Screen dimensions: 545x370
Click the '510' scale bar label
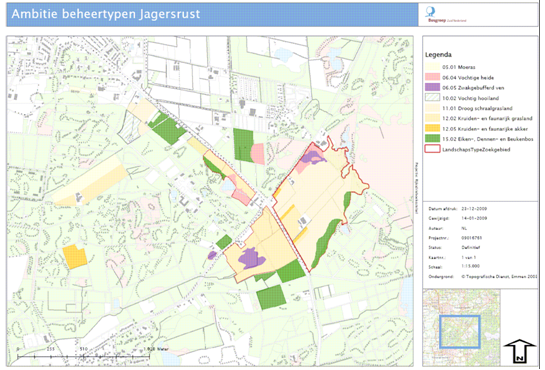pos(84,349)
